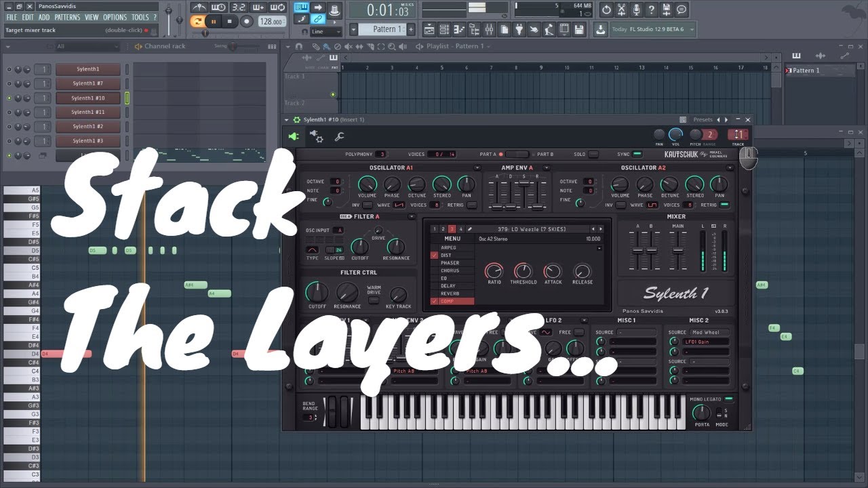The width and height of the screenshot is (868, 488).
Task: Click the Record button in transport
Action: pyautogui.click(x=246, y=22)
